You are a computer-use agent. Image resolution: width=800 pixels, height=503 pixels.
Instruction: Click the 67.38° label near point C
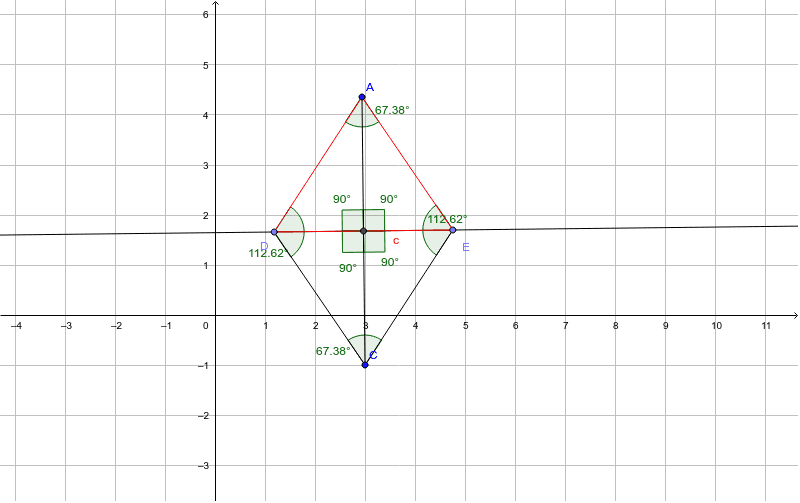[x=333, y=351]
